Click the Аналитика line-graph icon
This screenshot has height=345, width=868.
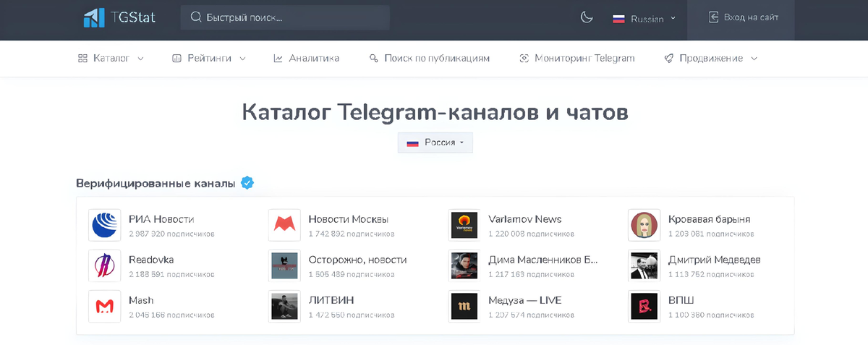278,59
